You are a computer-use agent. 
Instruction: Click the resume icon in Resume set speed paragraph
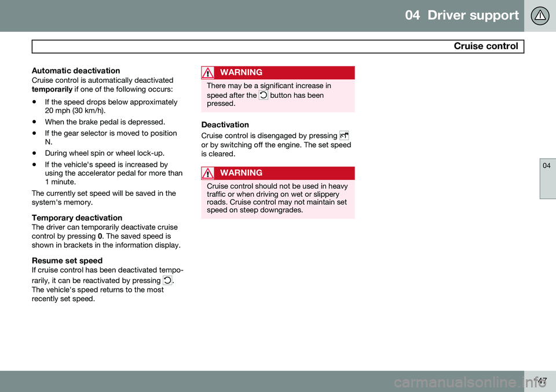[x=167, y=280]
